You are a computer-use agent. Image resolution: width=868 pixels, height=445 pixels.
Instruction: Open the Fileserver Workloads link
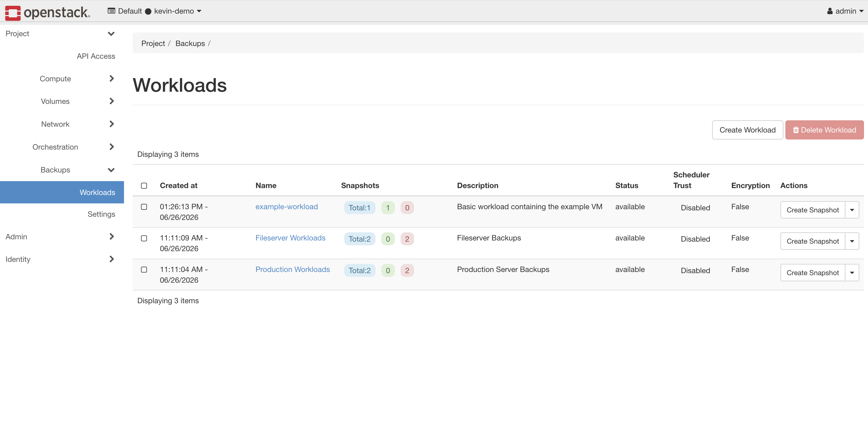pyautogui.click(x=290, y=238)
